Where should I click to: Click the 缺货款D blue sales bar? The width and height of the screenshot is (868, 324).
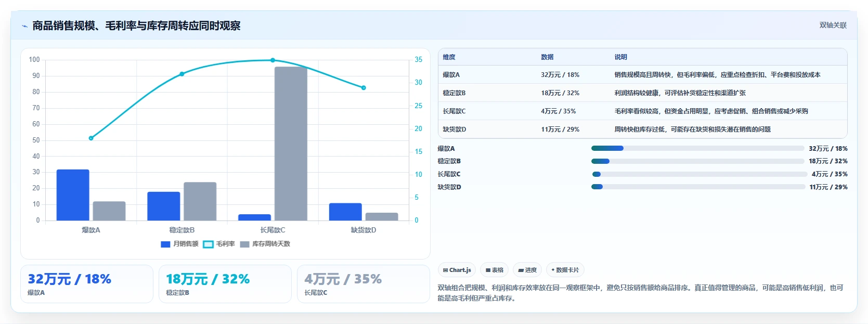[x=345, y=212]
